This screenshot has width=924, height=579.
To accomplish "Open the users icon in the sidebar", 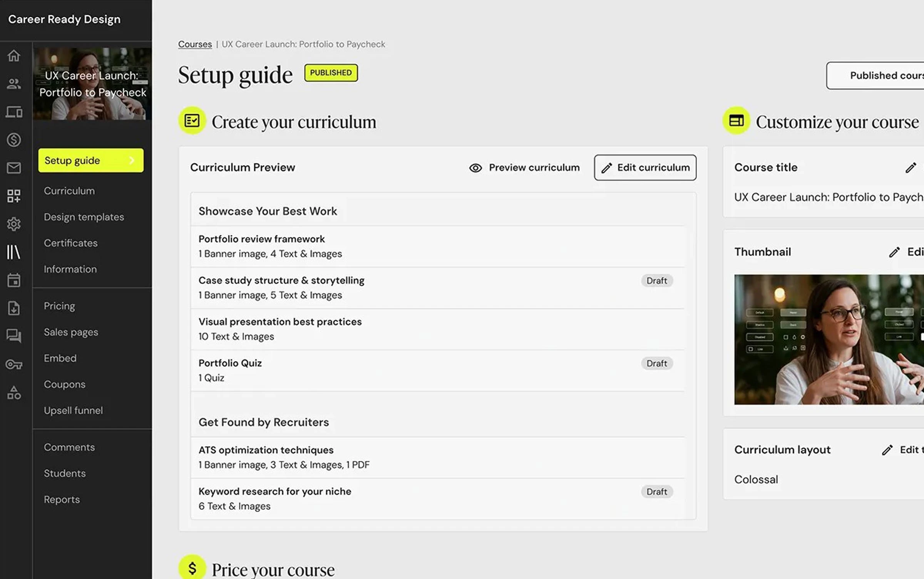I will click(x=14, y=84).
